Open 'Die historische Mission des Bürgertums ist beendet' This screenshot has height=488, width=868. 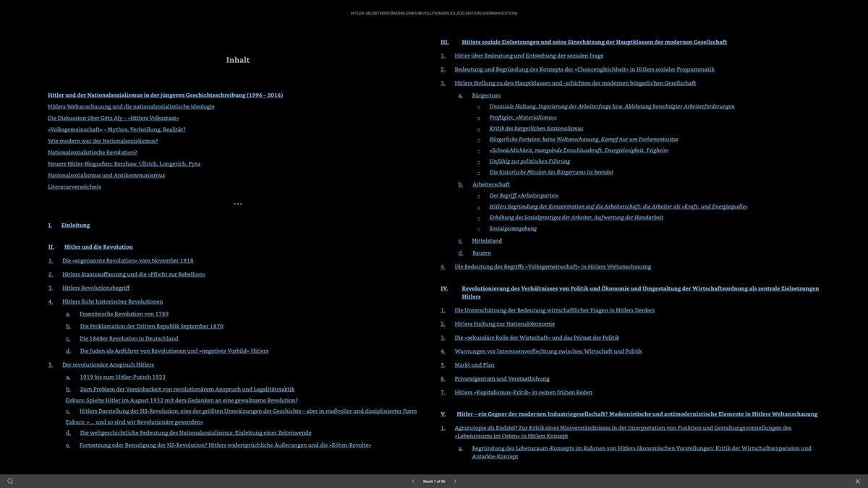551,172
